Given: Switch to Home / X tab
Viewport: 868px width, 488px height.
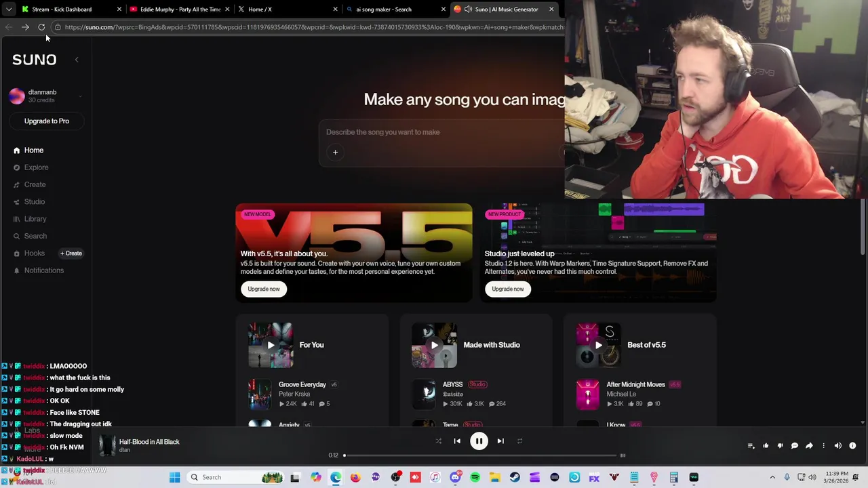Looking at the screenshot, I should click(x=287, y=9).
